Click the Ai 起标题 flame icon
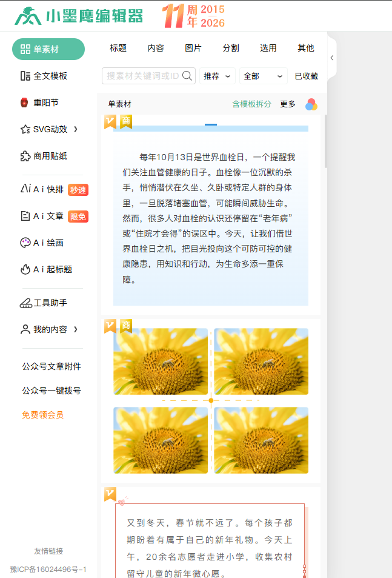The height and width of the screenshot is (578, 392). 25,269
